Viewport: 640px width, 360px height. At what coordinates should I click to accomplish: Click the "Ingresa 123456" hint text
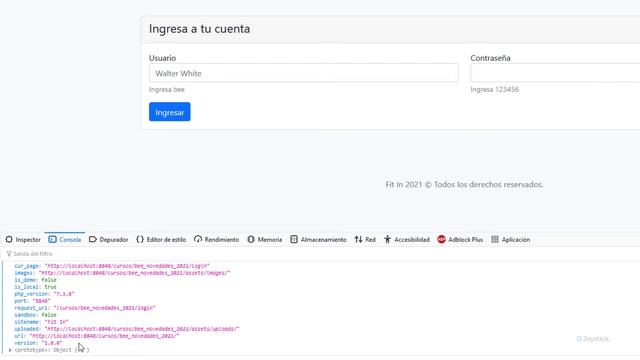[495, 89]
